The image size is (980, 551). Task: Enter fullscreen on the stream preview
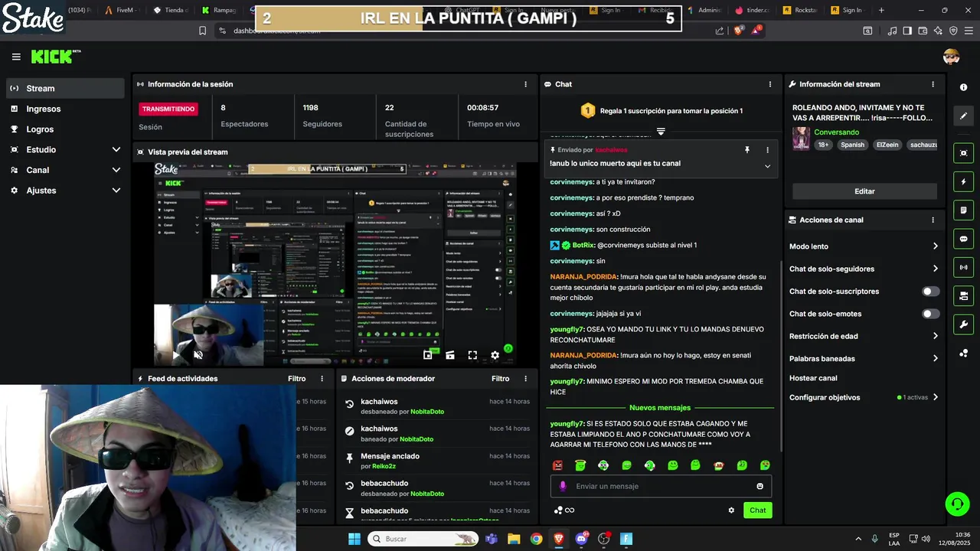coord(472,355)
